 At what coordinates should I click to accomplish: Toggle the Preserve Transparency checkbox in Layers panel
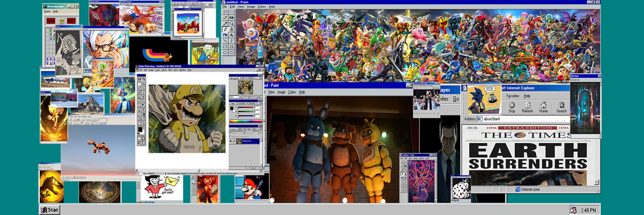point(230,137)
